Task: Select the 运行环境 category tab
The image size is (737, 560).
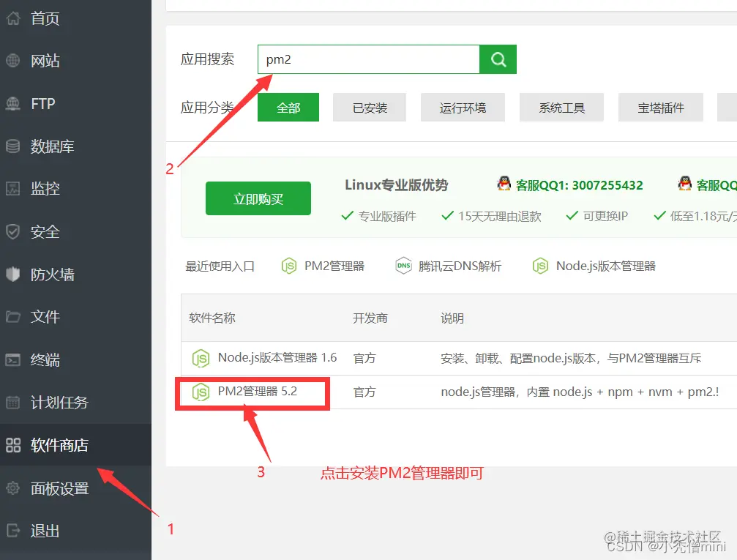Action: 463,107
